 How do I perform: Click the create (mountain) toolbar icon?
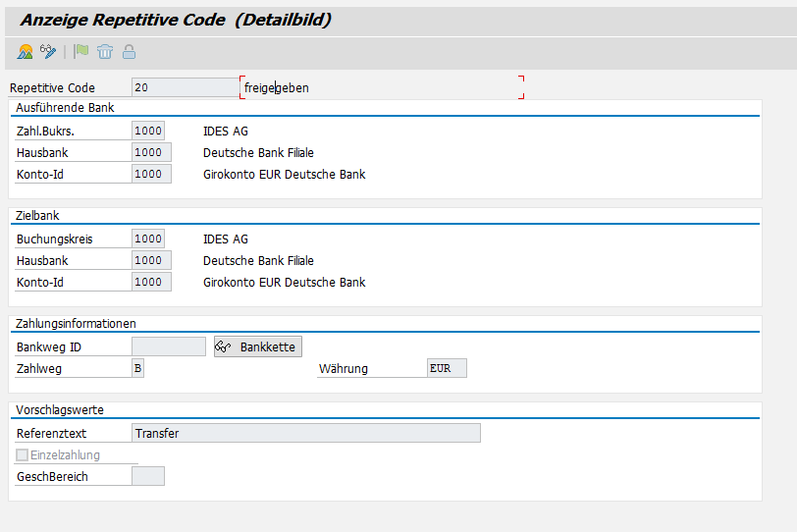pos(26,51)
